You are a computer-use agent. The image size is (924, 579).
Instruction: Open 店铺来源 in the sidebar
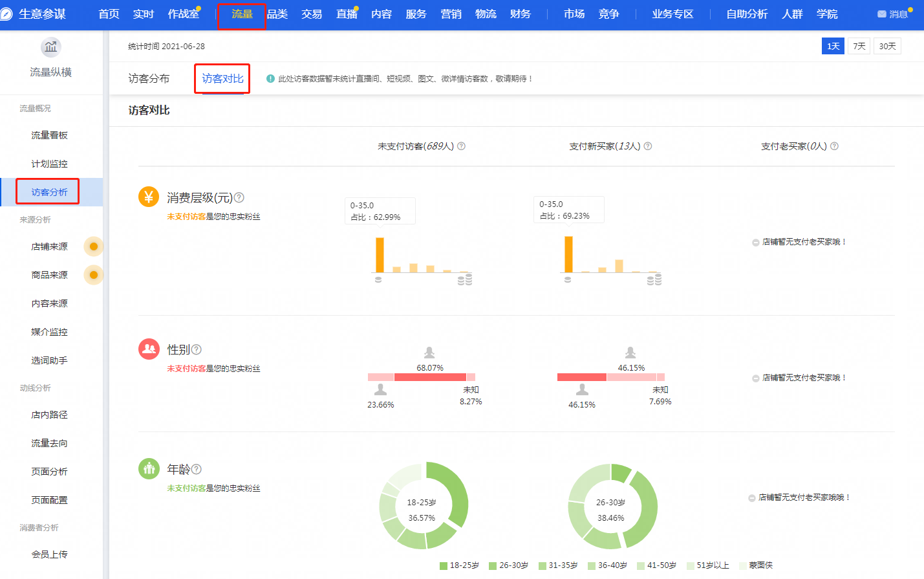49,246
